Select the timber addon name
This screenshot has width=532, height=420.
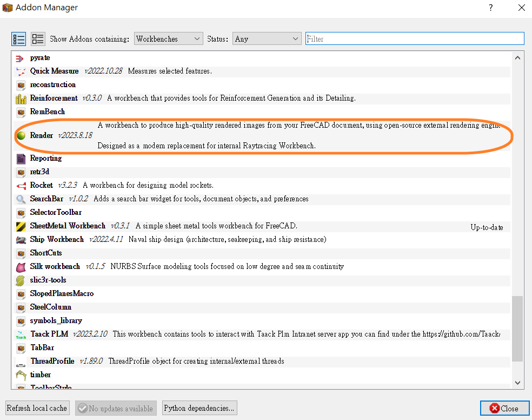[x=41, y=375]
